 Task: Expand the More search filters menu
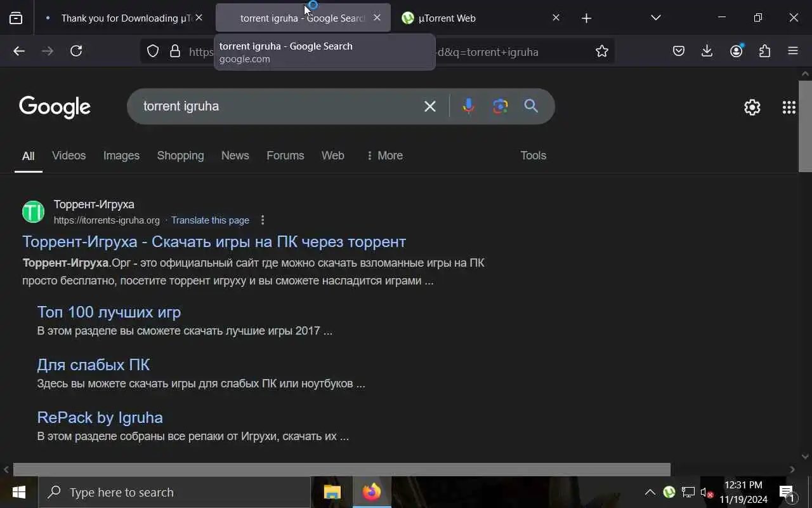coord(384,156)
